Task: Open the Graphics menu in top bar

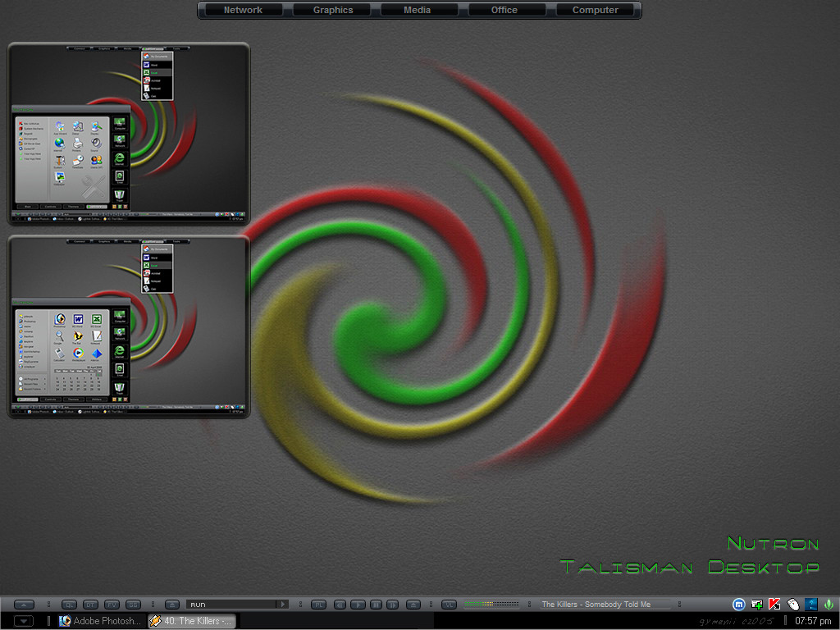Action: click(x=333, y=10)
